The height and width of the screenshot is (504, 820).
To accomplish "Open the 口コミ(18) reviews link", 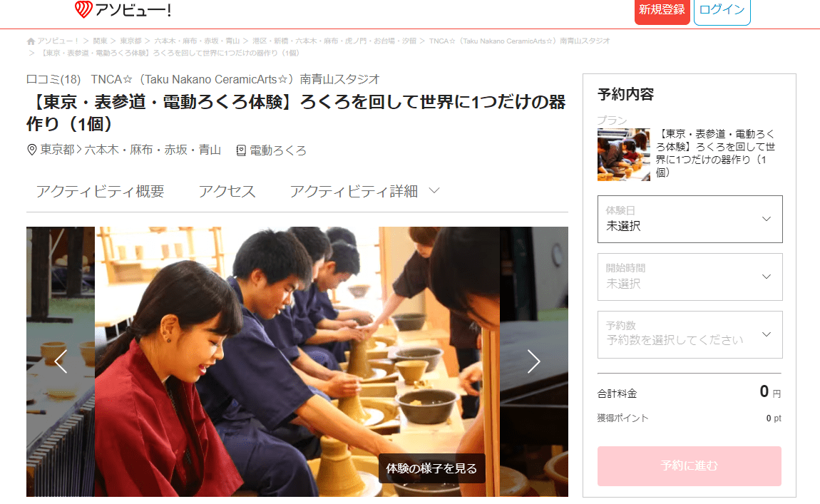I will point(53,79).
